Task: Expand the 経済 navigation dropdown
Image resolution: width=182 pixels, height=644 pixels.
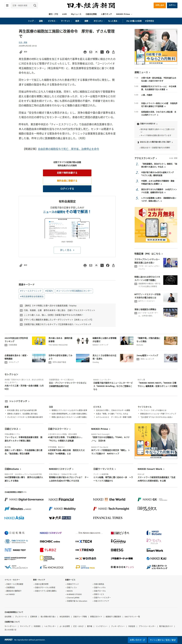Action: (x=78, y=21)
